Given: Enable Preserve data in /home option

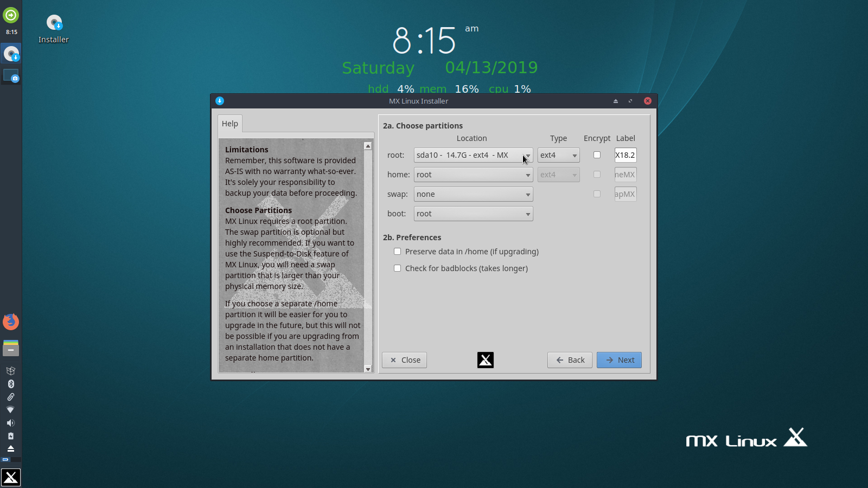Looking at the screenshot, I should click(x=466, y=252).
